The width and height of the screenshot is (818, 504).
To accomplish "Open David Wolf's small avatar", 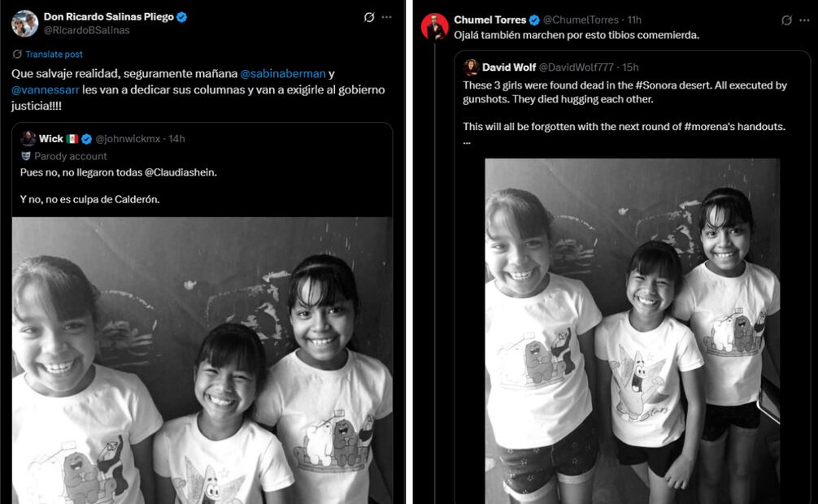I will click(471, 67).
